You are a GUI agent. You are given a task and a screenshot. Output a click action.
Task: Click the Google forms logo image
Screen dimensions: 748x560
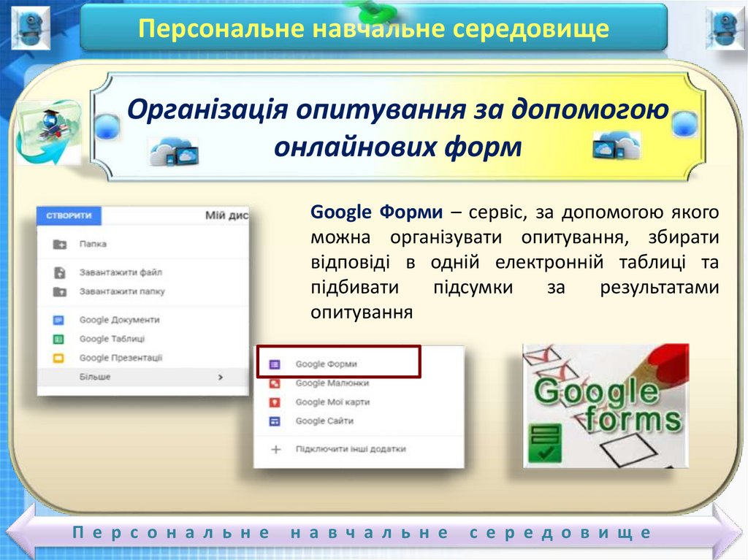[606, 406]
